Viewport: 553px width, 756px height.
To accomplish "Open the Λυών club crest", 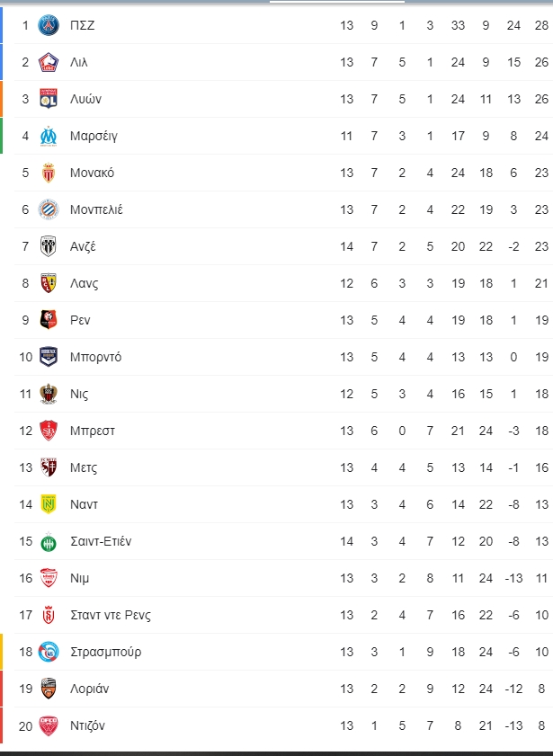I will coord(49,99).
